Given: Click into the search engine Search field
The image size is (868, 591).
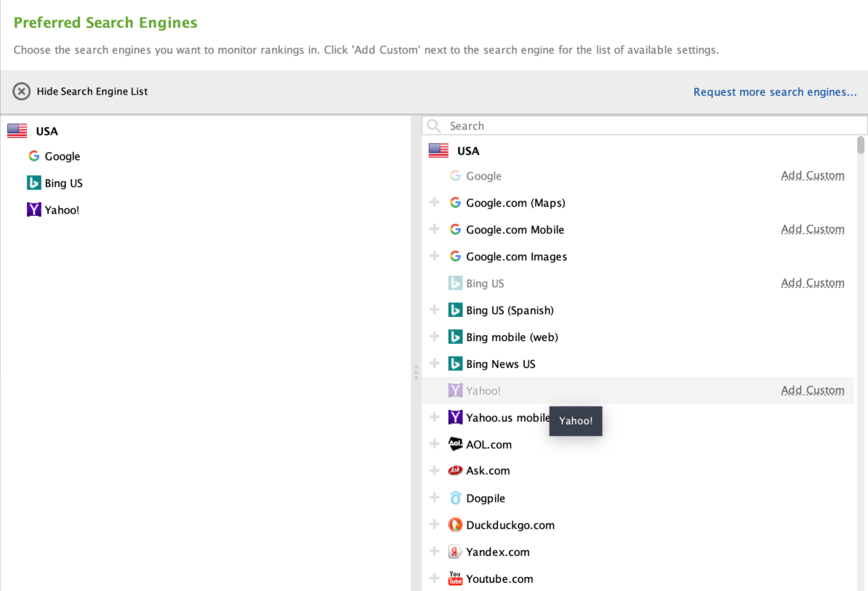Looking at the screenshot, I should pos(644,126).
